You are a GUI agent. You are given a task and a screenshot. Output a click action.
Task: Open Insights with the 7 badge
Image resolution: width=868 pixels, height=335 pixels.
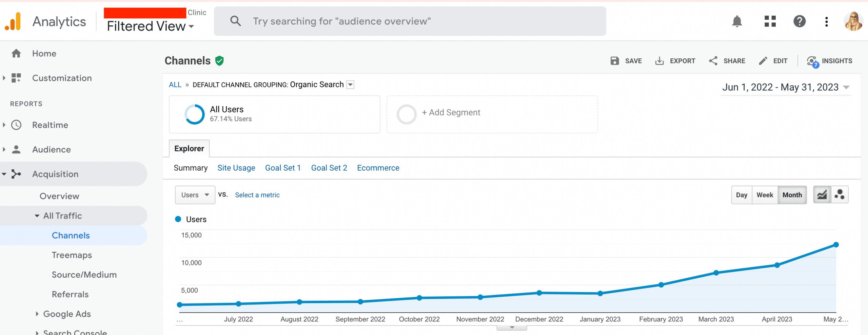coord(829,61)
